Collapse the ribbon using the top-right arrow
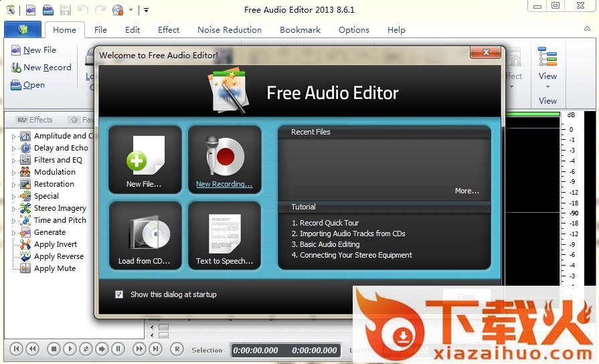599x364 pixels. click(x=587, y=29)
